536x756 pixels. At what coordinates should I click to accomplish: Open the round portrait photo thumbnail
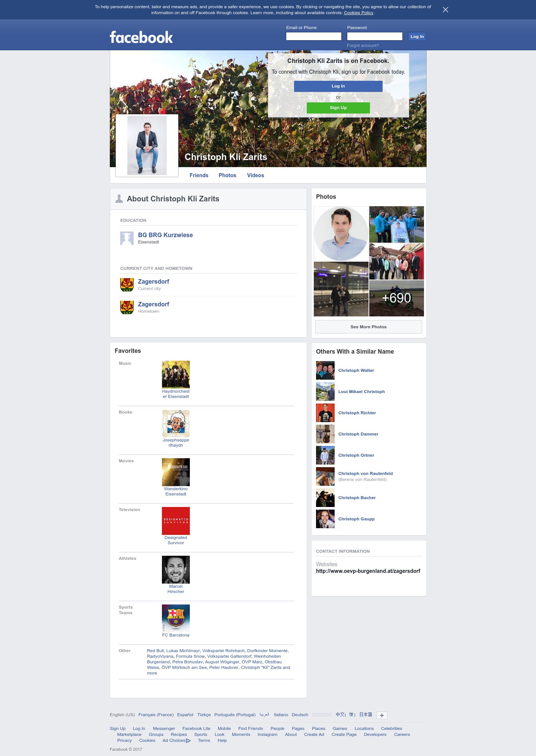(x=341, y=234)
